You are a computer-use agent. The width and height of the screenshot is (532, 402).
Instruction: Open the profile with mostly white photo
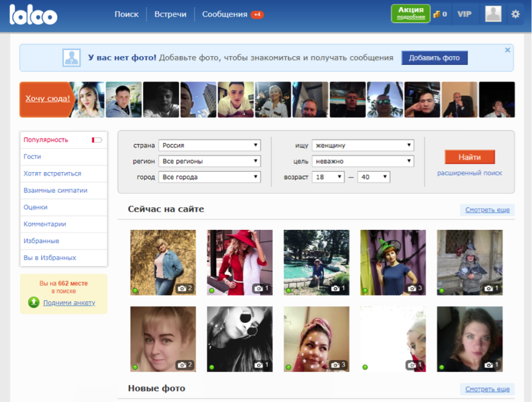(x=393, y=339)
